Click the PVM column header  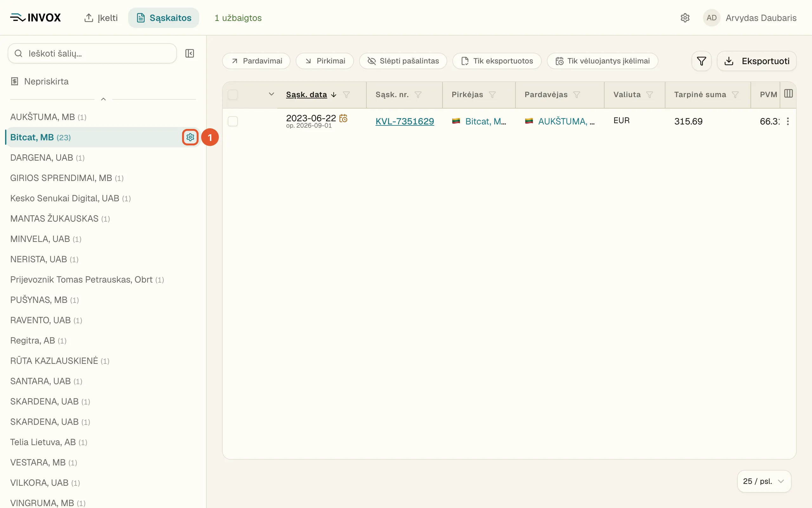coord(768,95)
